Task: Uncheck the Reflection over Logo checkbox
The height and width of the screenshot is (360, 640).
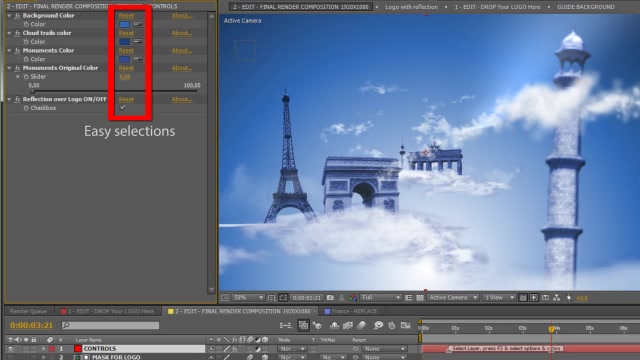Action: [122, 108]
